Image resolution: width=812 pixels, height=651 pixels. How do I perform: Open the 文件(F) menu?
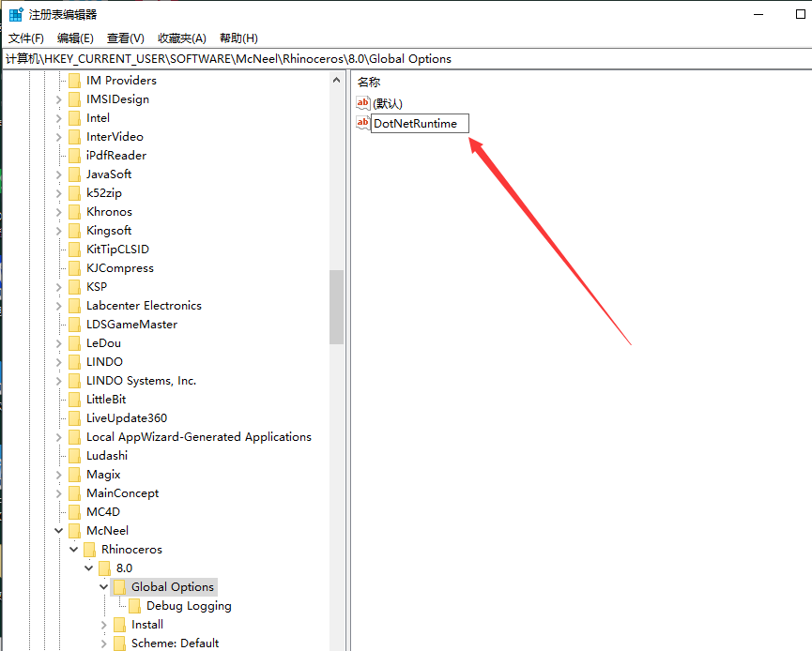tap(26, 38)
